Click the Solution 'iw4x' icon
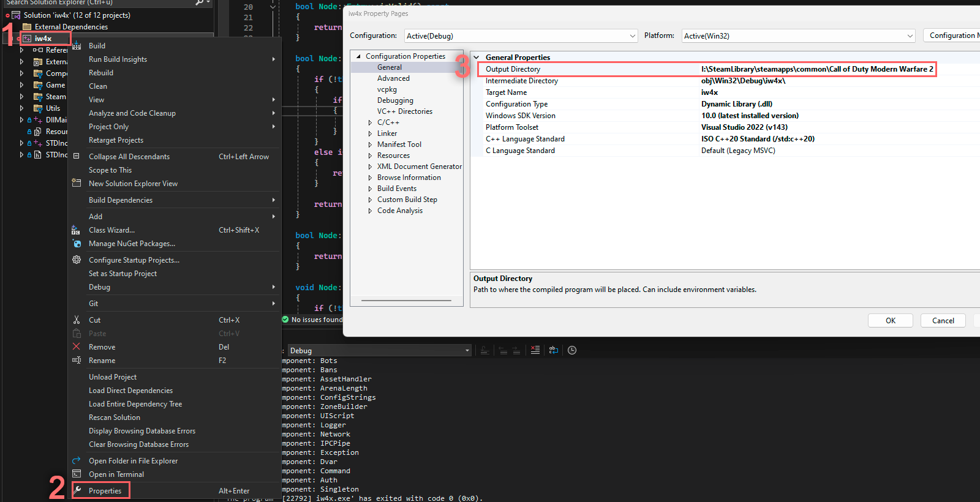 (16, 15)
